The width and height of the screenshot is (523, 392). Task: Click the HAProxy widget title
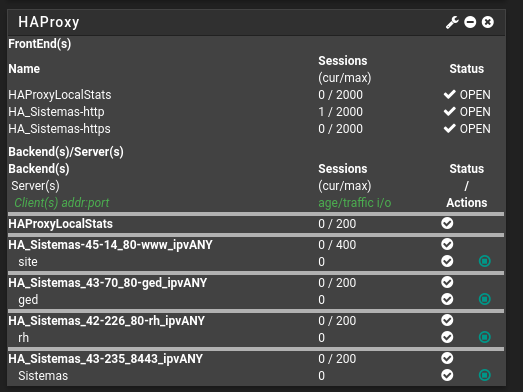(49, 22)
